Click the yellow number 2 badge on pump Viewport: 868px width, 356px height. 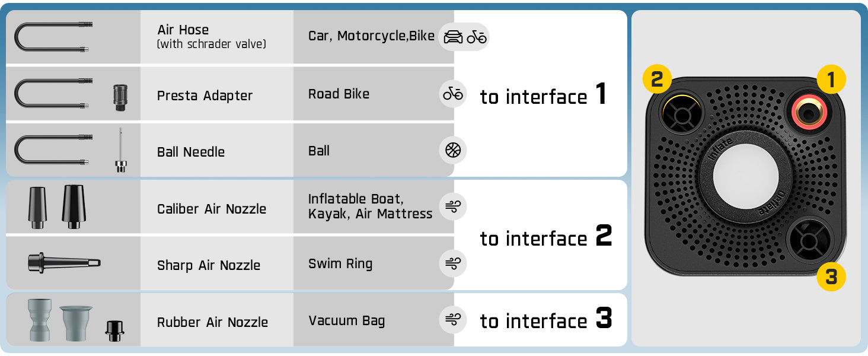(658, 80)
